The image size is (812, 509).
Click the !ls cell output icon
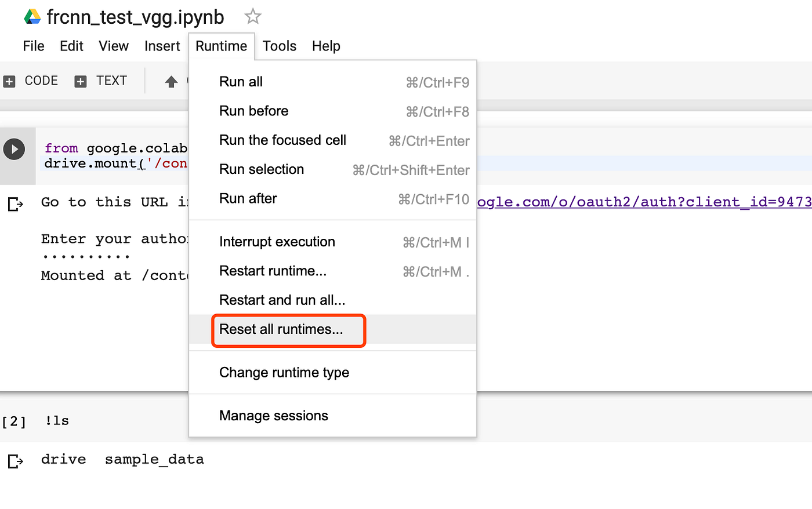click(15, 461)
